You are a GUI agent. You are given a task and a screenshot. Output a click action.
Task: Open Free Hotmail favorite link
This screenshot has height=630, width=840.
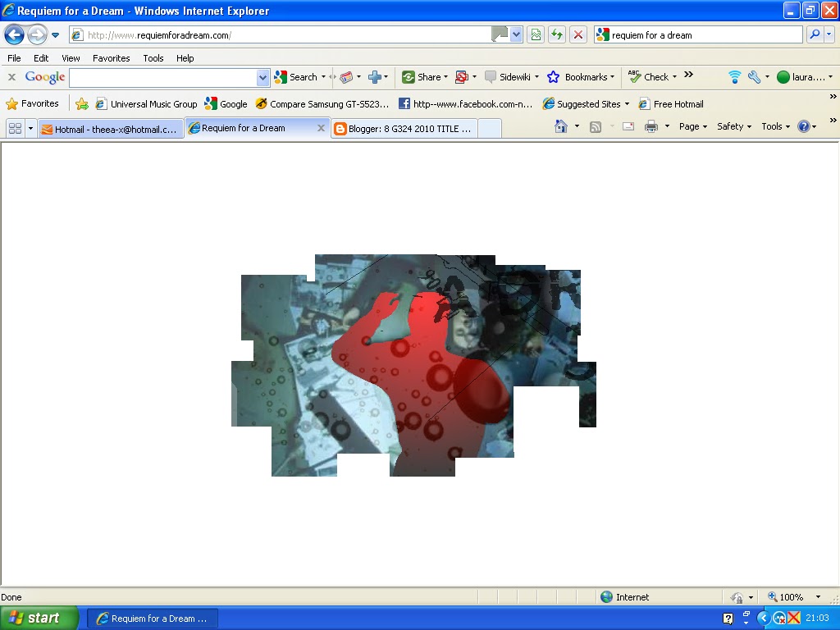tap(671, 104)
